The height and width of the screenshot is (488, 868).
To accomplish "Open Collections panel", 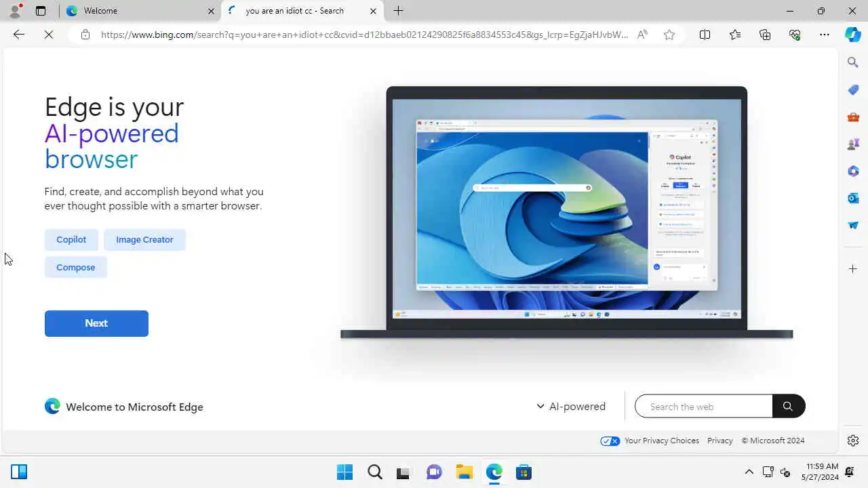I will pyautogui.click(x=765, y=35).
